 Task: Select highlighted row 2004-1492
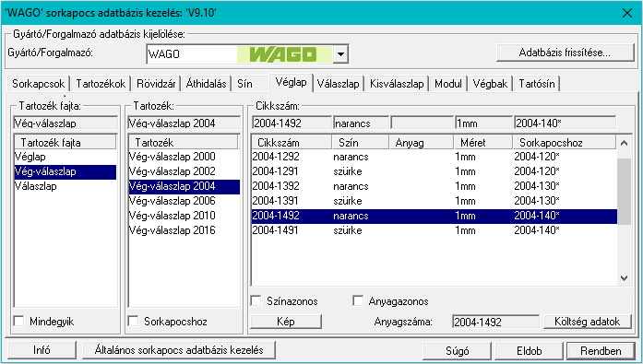(x=434, y=216)
